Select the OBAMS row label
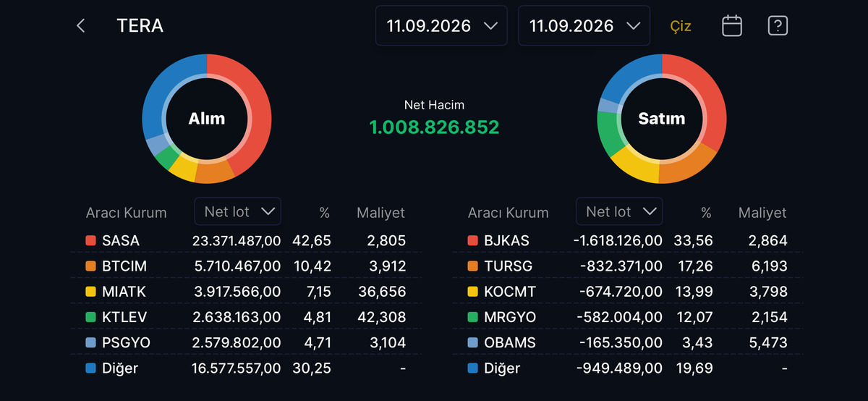 pos(510,342)
